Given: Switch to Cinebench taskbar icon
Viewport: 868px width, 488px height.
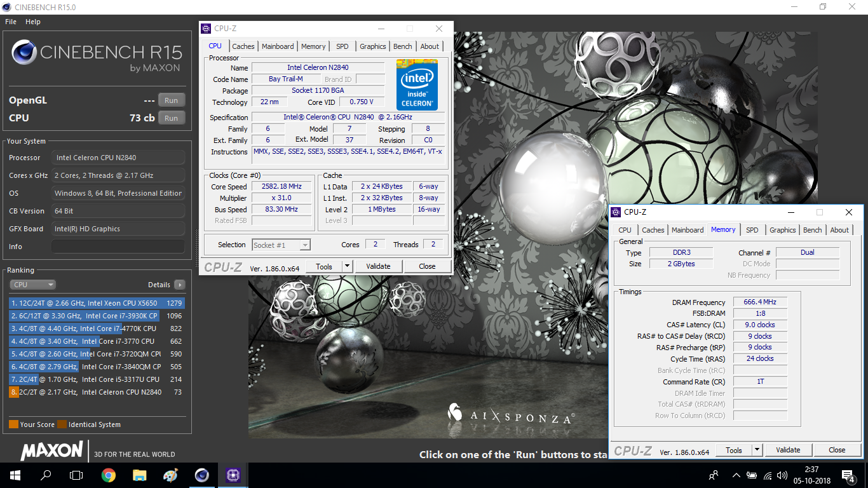Looking at the screenshot, I should (201, 475).
